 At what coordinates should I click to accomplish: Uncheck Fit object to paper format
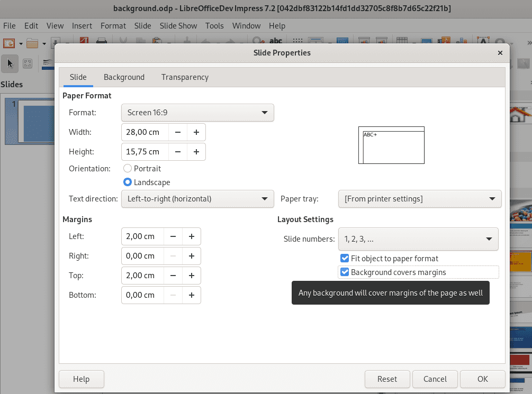click(345, 259)
